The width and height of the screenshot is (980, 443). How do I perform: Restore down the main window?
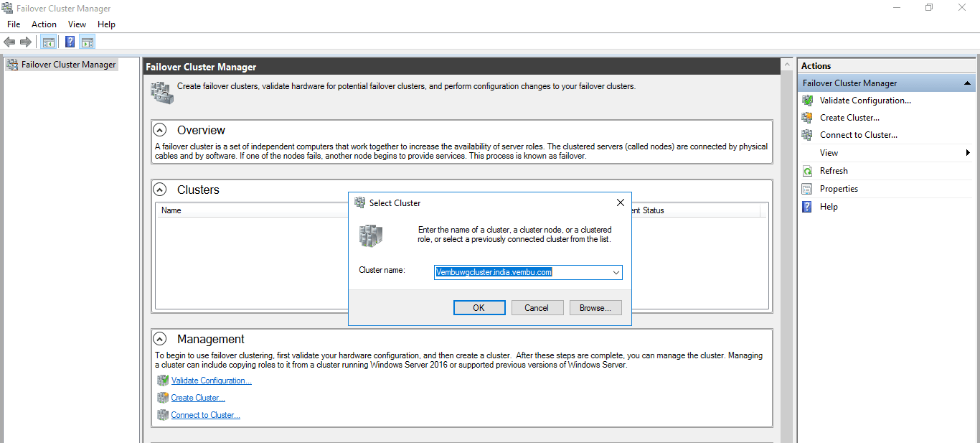[929, 8]
